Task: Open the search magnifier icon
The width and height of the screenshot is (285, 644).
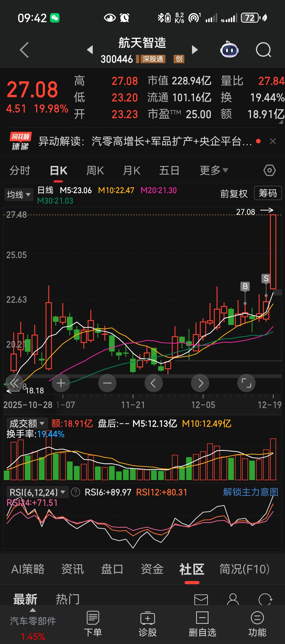Action: [x=264, y=50]
